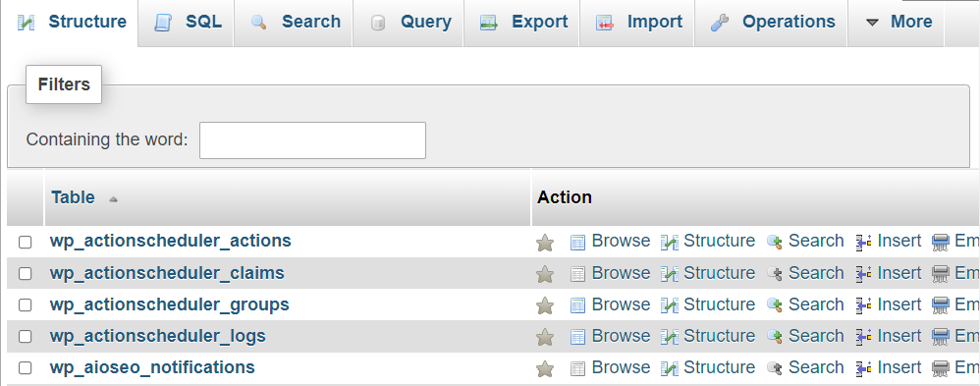Image resolution: width=980 pixels, height=386 pixels.
Task: Open the Operations tab
Action: tap(771, 23)
